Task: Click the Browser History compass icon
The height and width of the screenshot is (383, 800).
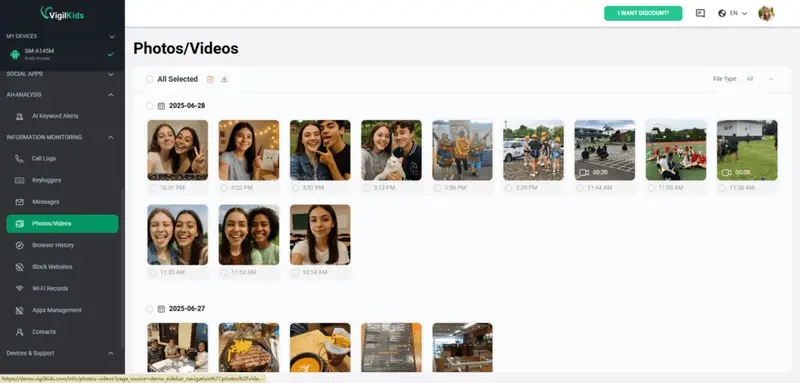Action: [19, 245]
